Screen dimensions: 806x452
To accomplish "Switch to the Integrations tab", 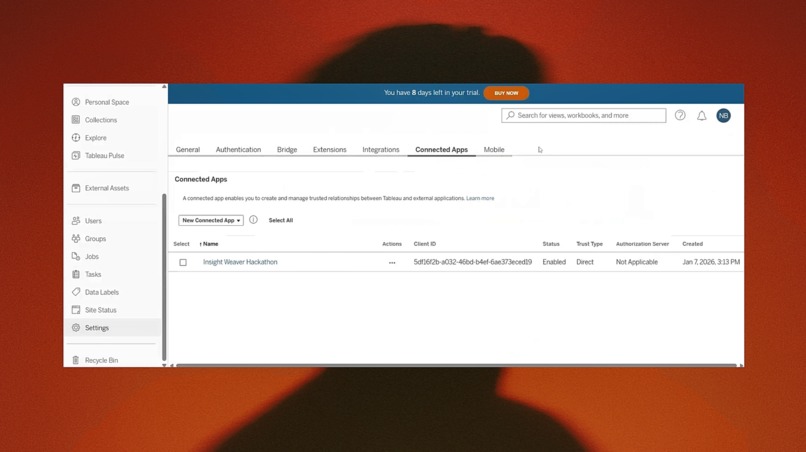I will click(381, 150).
